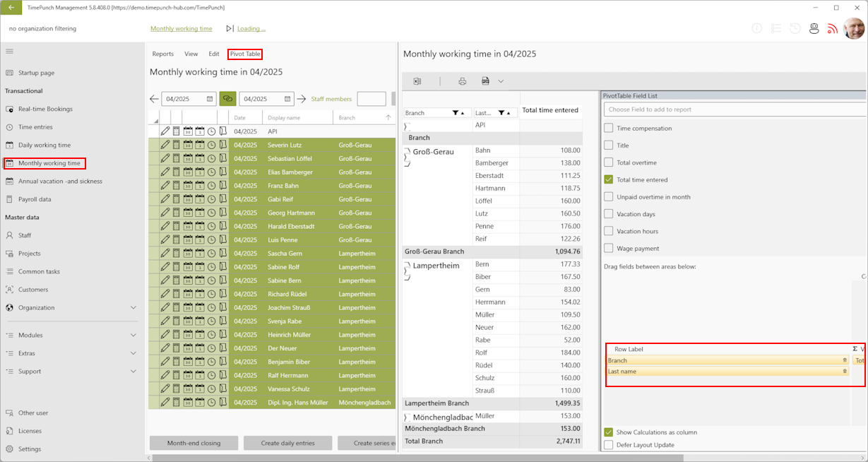868x462 pixels.
Task: Expand the Modules sidebar section
Action: click(133, 336)
